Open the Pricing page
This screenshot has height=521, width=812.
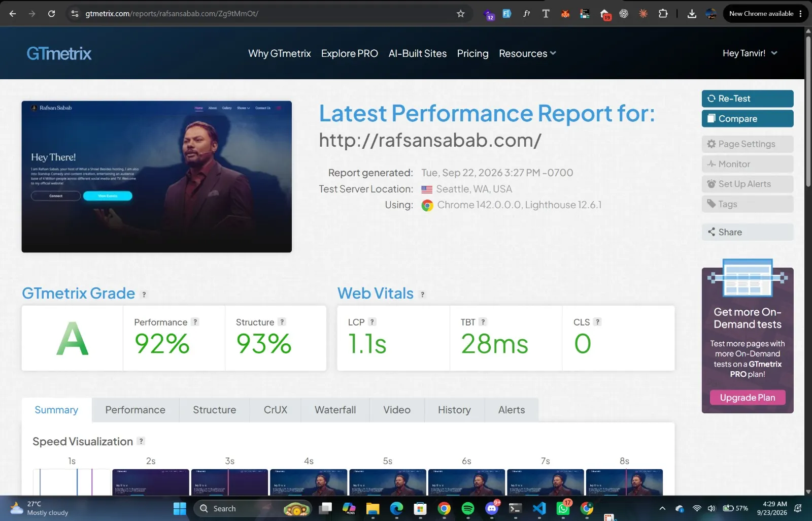(x=472, y=53)
